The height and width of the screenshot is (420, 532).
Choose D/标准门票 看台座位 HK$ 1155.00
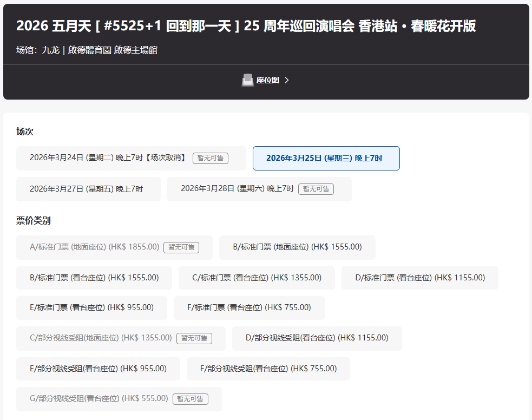(x=419, y=278)
